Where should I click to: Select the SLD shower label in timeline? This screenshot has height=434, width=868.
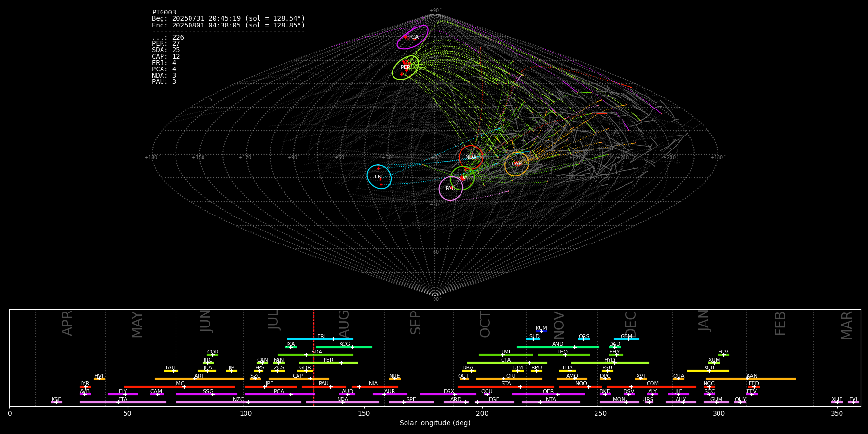pos(534,337)
